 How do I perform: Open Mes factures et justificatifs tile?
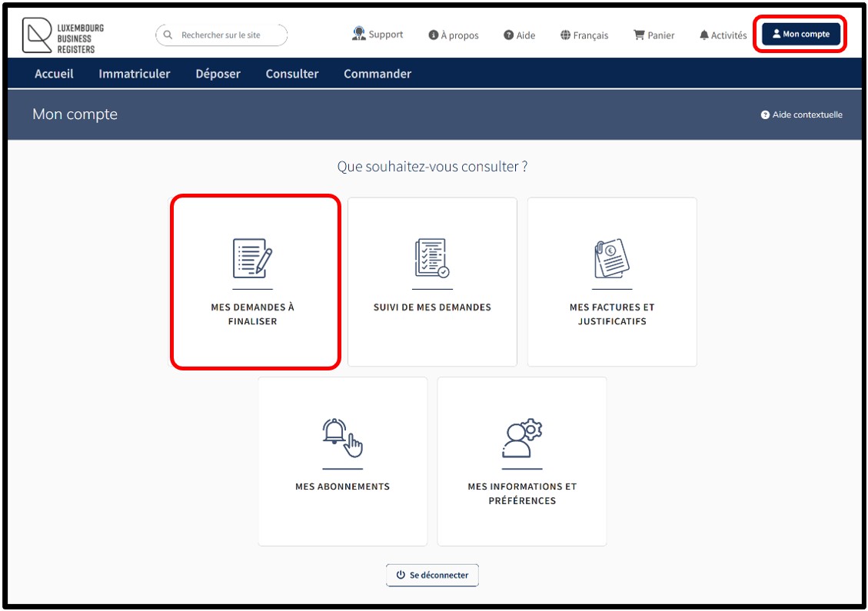pyautogui.click(x=612, y=282)
